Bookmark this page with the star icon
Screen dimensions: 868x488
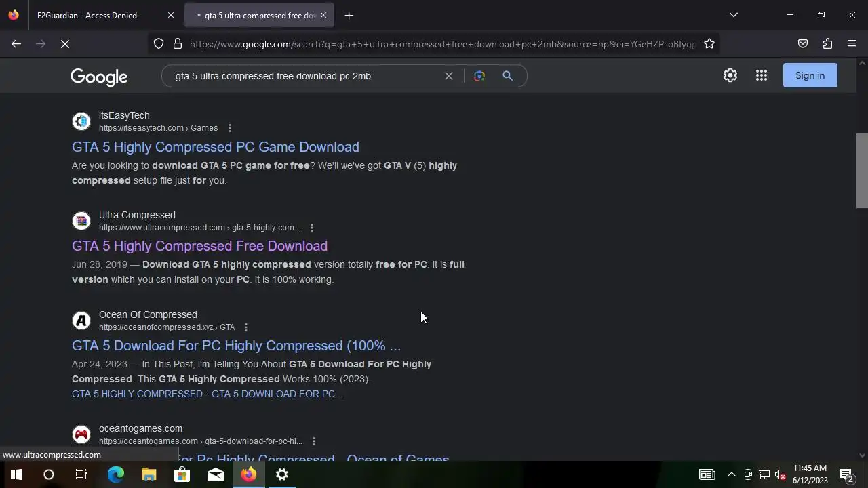click(x=709, y=44)
